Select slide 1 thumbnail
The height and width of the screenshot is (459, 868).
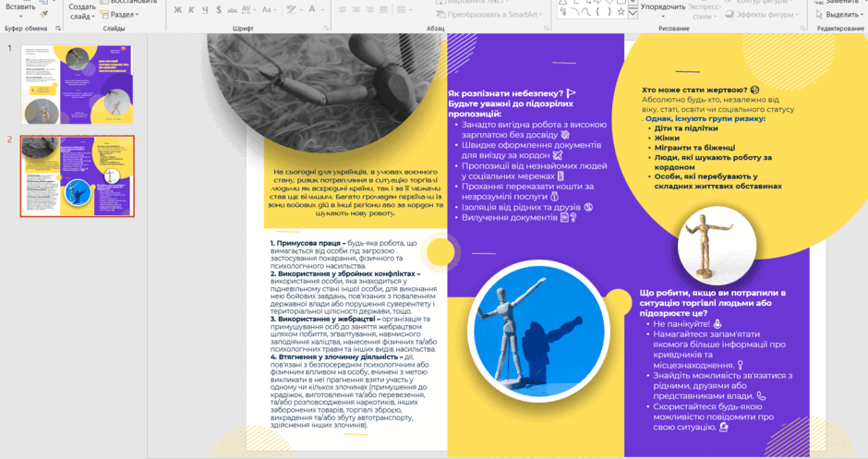pyautogui.click(x=77, y=85)
